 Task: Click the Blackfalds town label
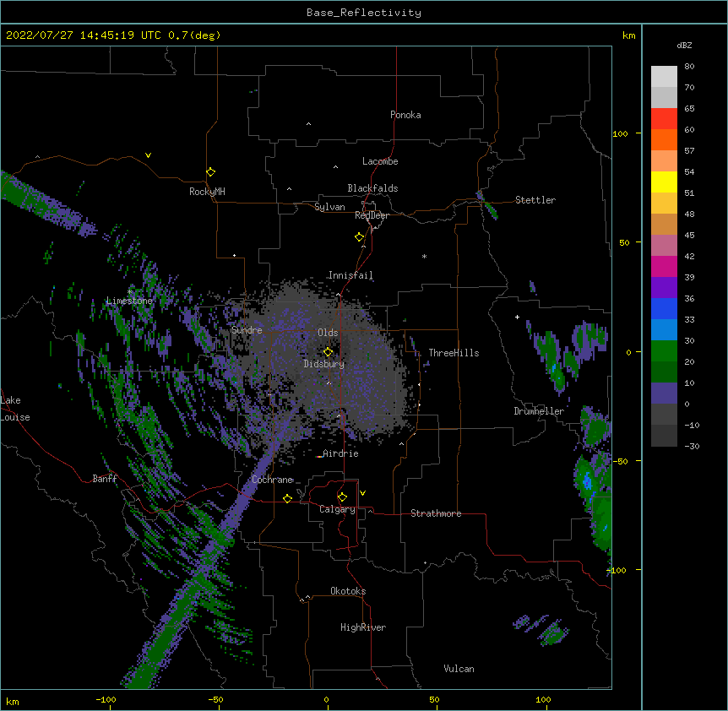(x=372, y=188)
